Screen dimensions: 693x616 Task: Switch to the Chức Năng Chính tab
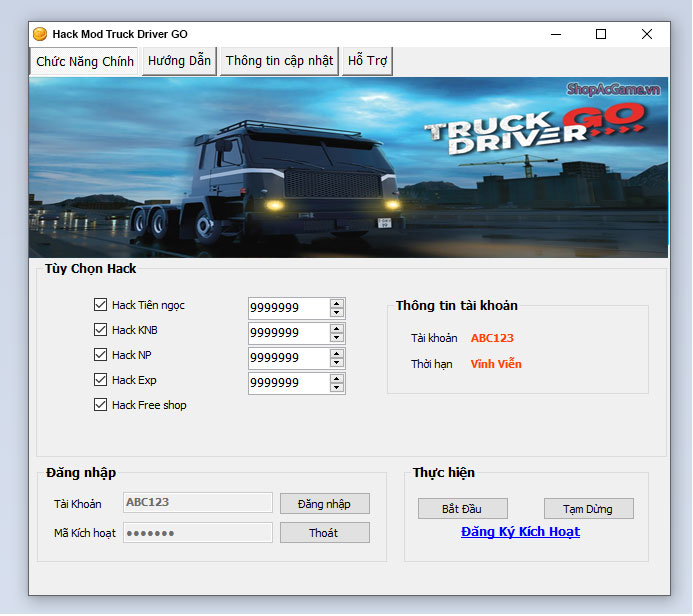84,61
